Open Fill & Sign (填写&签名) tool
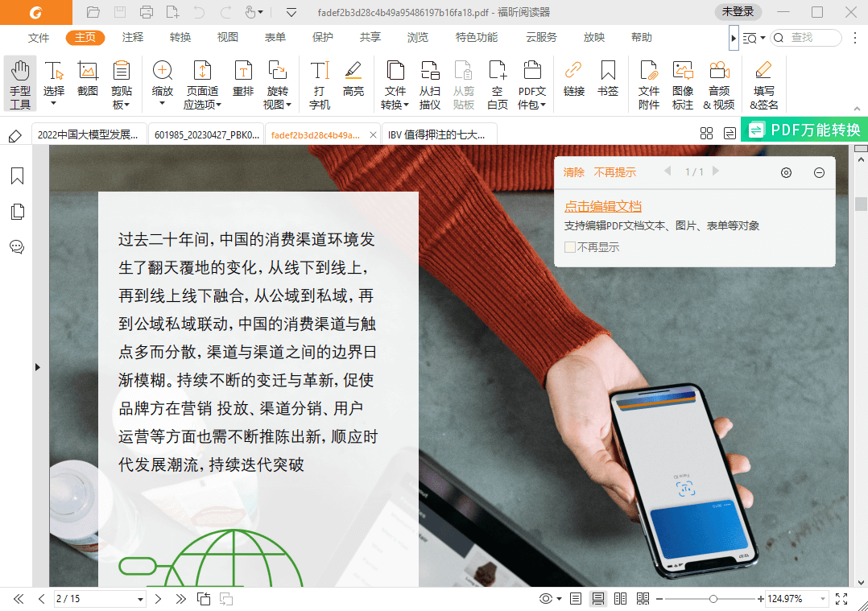Screen dimensions: 868x611 tap(764, 84)
